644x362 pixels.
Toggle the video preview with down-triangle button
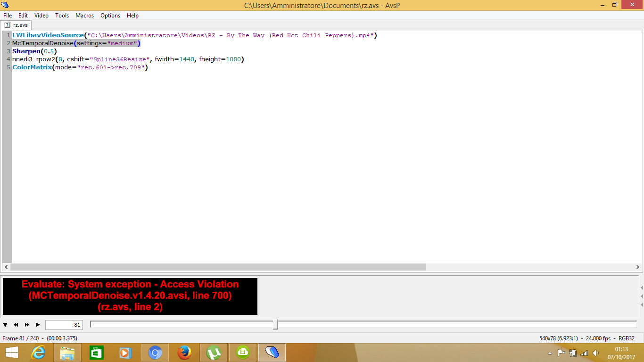click(x=5, y=325)
